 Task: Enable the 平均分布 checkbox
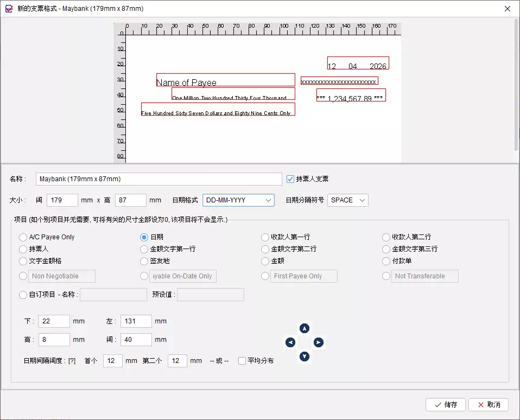(x=242, y=361)
